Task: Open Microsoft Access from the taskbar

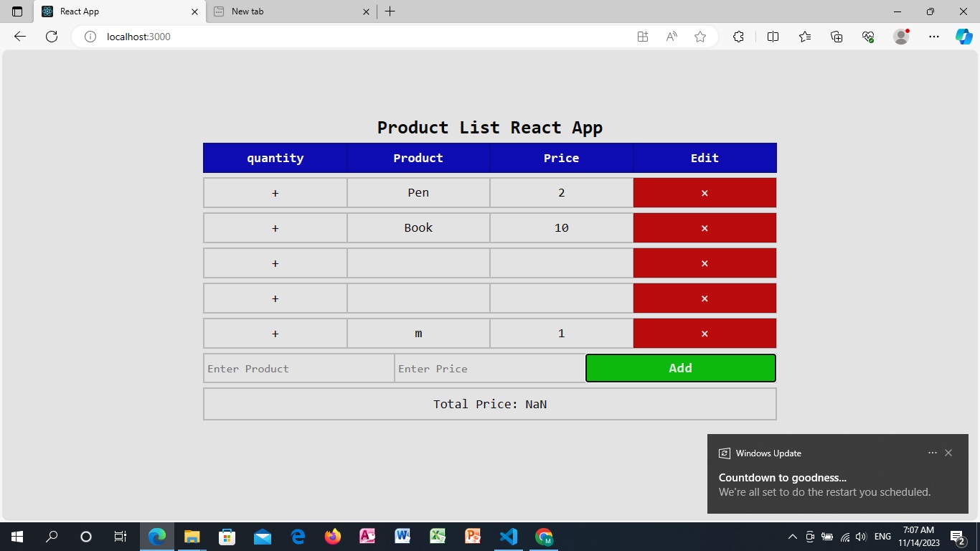Action: [x=367, y=537]
